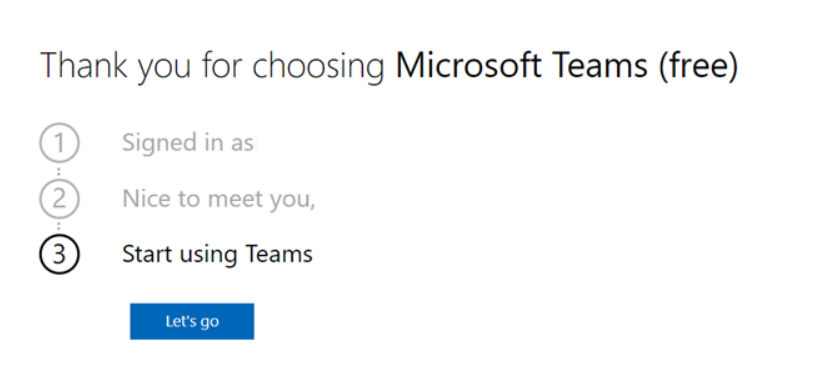This screenshot has height=389, width=824.
Task: Click the 'Start using Teams' step label
Action: pyautogui.click(x=218, y=254)
